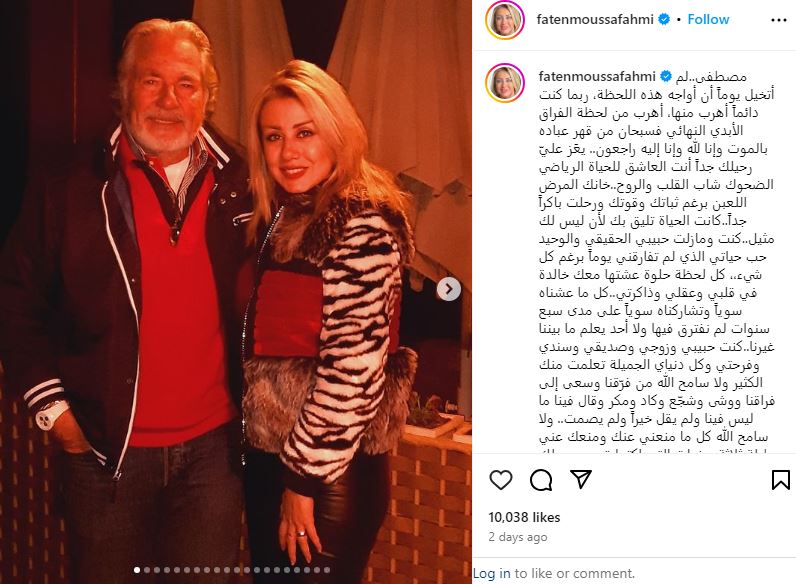Open the Log in link
The image size is (796, 584).
coord(491,573)
